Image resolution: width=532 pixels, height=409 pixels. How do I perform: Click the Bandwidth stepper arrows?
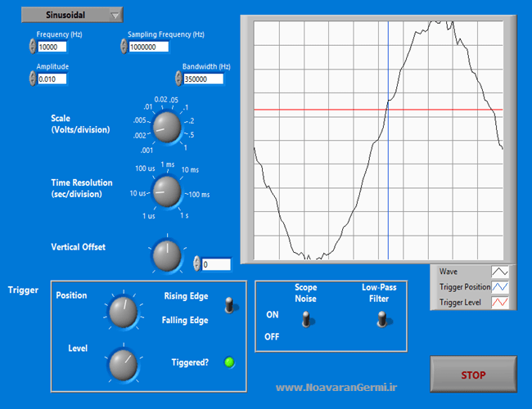(178, 79)
